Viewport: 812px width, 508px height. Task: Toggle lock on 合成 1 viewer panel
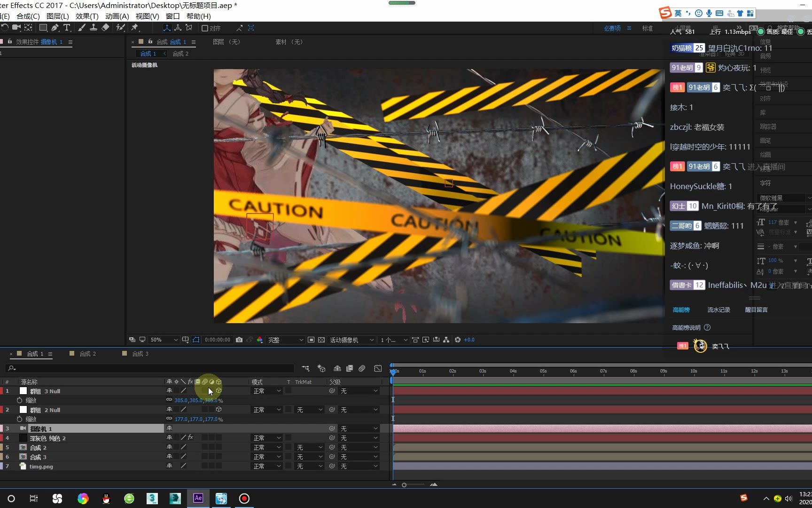150,41
